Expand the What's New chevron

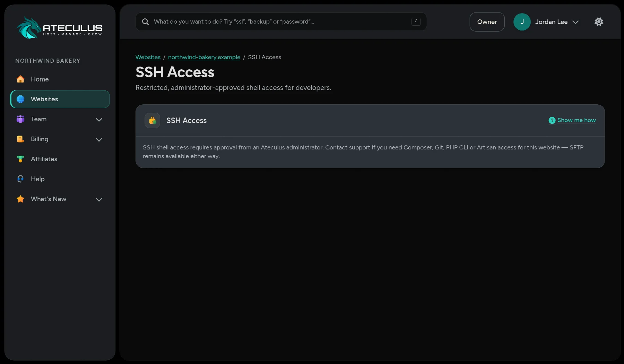99,199
